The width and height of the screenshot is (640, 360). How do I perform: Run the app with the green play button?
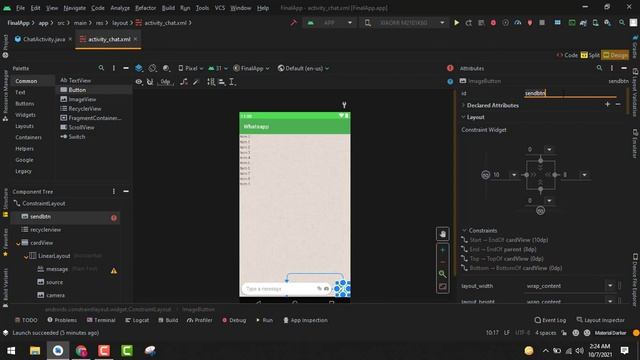click(x=456, y=23)
